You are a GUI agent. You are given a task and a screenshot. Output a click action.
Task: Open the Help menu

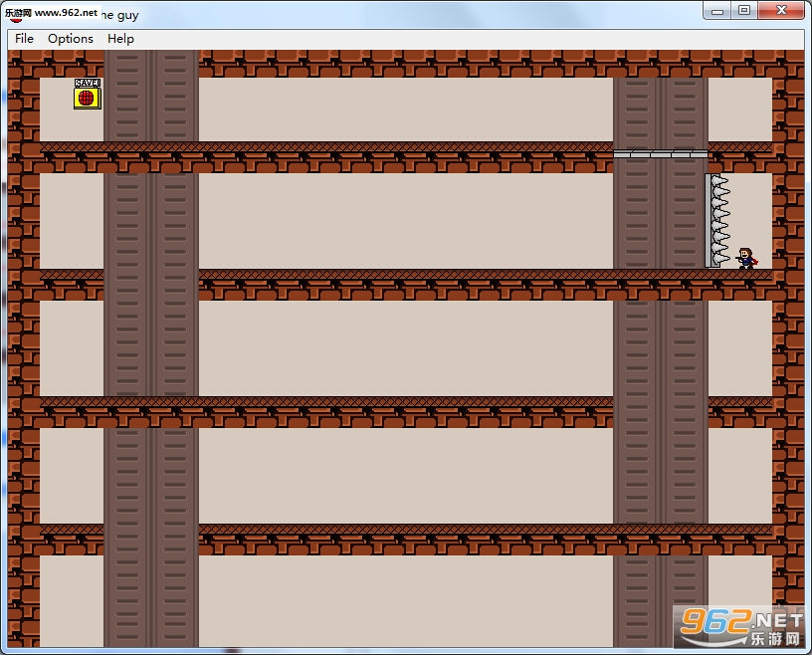coord(120,39)
